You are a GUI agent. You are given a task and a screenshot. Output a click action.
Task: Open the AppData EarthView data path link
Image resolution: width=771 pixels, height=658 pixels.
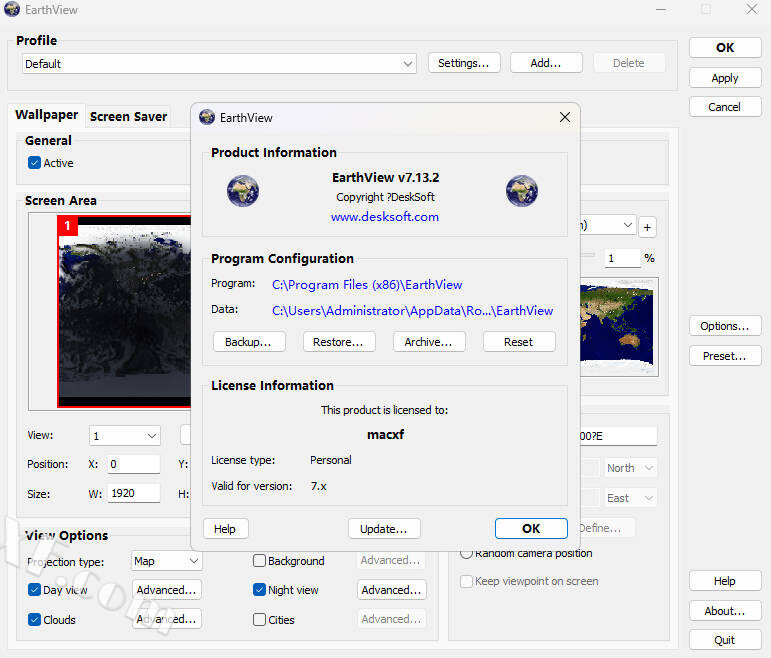pyautogui.click(x=413, y=311)
